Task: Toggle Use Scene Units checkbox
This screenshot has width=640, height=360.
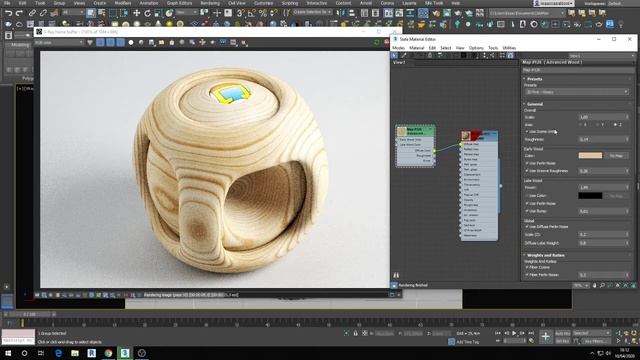Action: click(x=527, y=132)
